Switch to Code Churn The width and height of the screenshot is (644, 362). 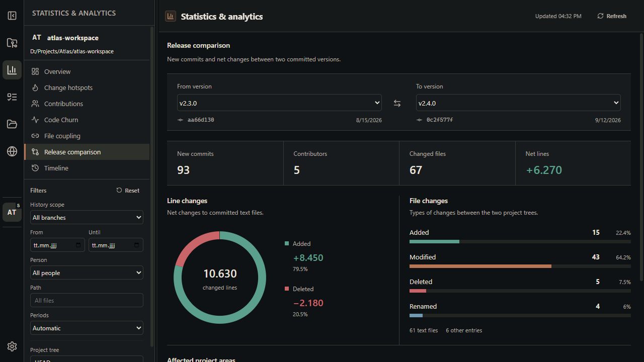click(87, 120)
